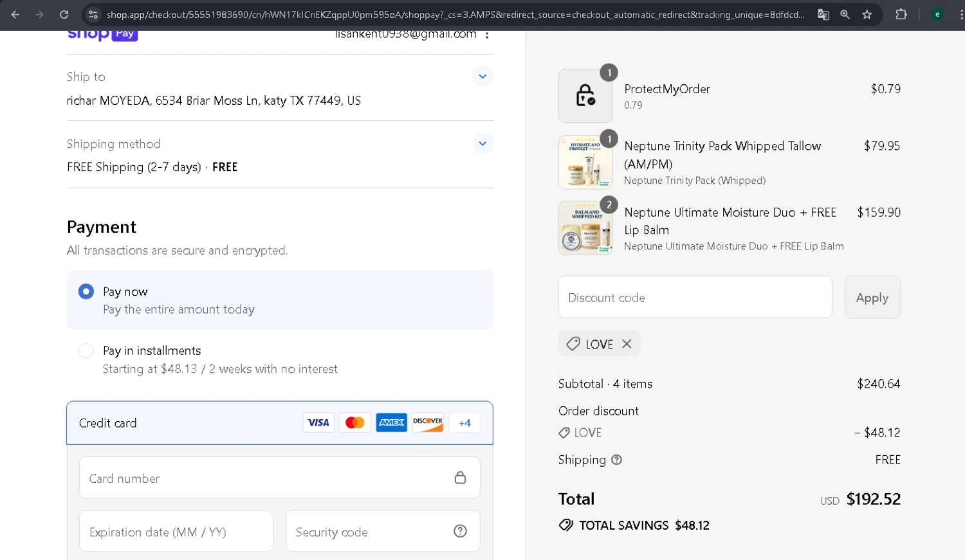The width and height of the screenshot is (965, 560).
Task: Click the Neptune Ultimate Moisture Duo title
Action: pyautogui.click(x=730, y=221)
